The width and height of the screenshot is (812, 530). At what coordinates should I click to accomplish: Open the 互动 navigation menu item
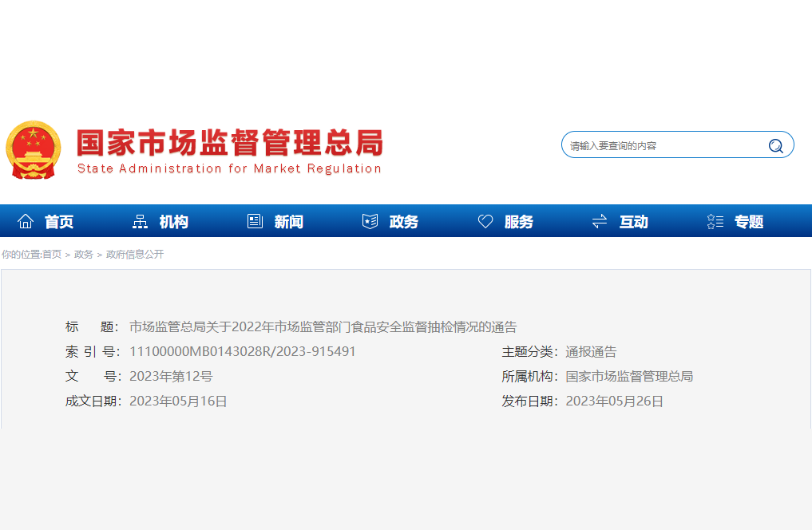point(633,222)
